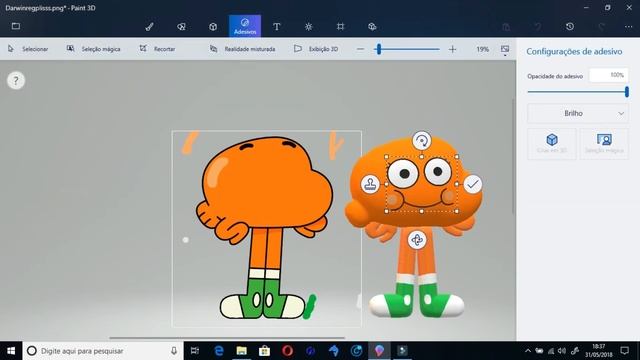
Task: Click the Opacidade do adesivo 100% field
Action: (608, 75)
